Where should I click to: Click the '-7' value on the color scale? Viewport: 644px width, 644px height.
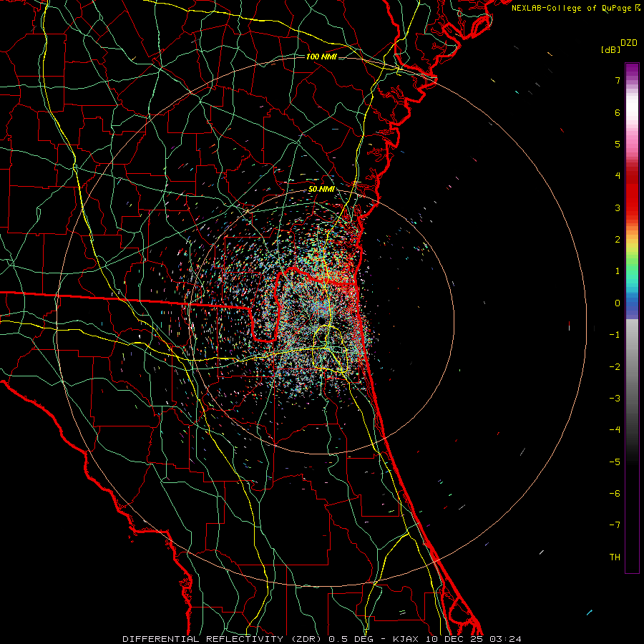tap(615, 525)
